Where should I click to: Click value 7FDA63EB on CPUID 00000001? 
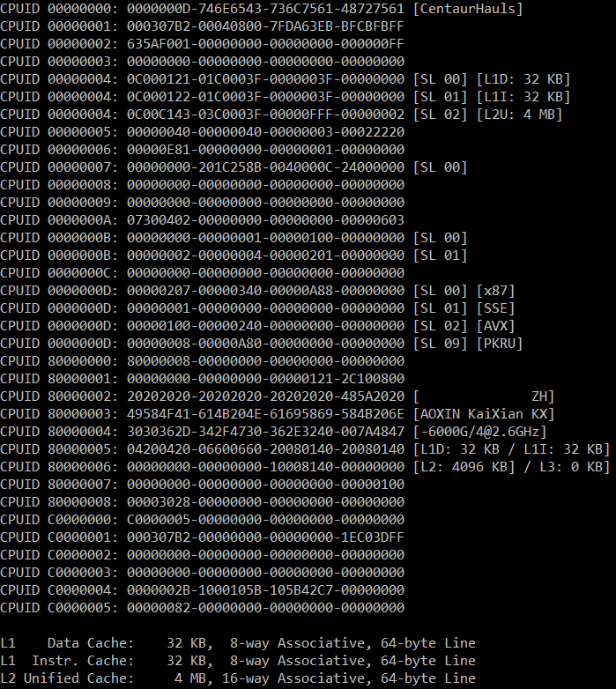[x=301, y=26]
